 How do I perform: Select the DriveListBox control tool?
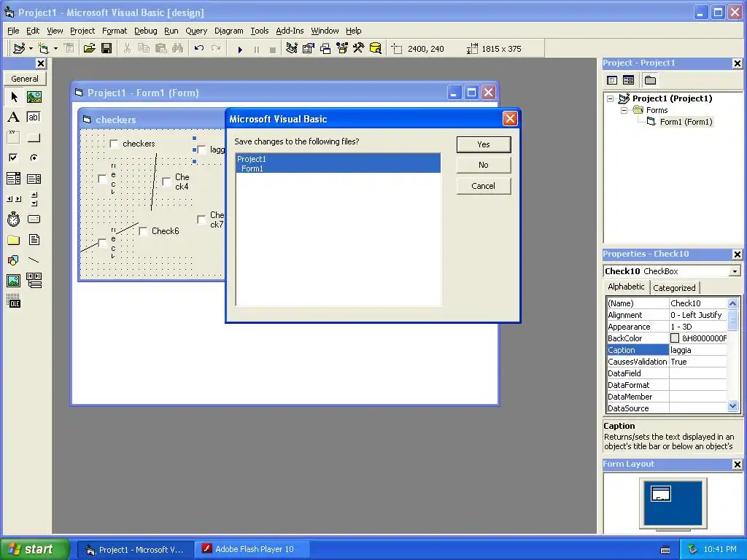[x=34, y=219]
